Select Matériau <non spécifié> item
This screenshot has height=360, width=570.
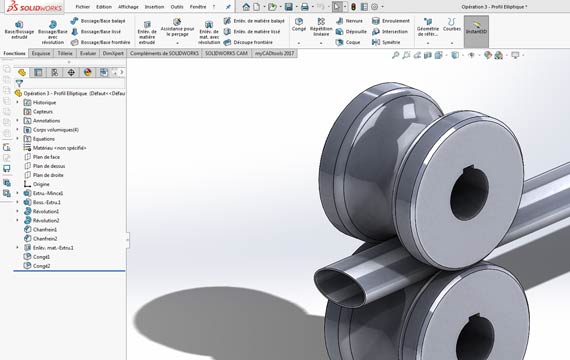(x=55, y=148)
